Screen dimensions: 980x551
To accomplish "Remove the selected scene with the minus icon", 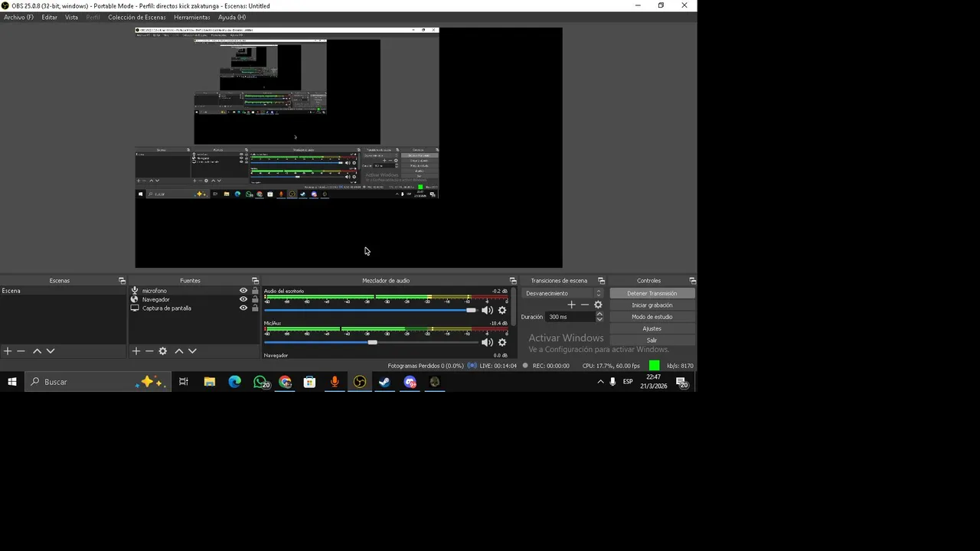I will tap(21, 350).
